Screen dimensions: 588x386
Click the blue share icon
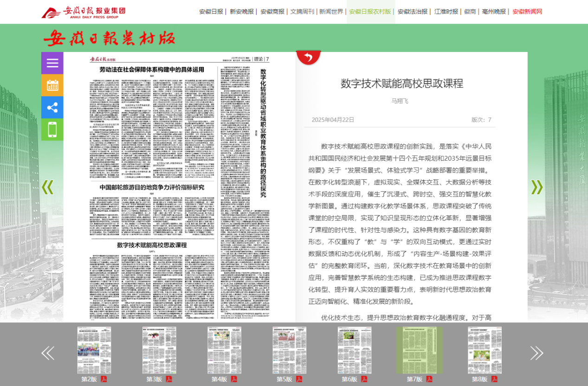click(52, 108)
